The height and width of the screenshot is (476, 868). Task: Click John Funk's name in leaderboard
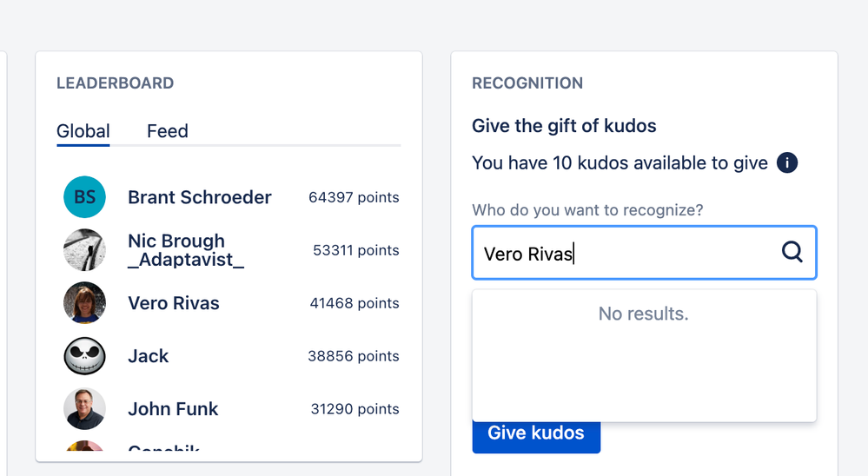(x=173, y=409)
